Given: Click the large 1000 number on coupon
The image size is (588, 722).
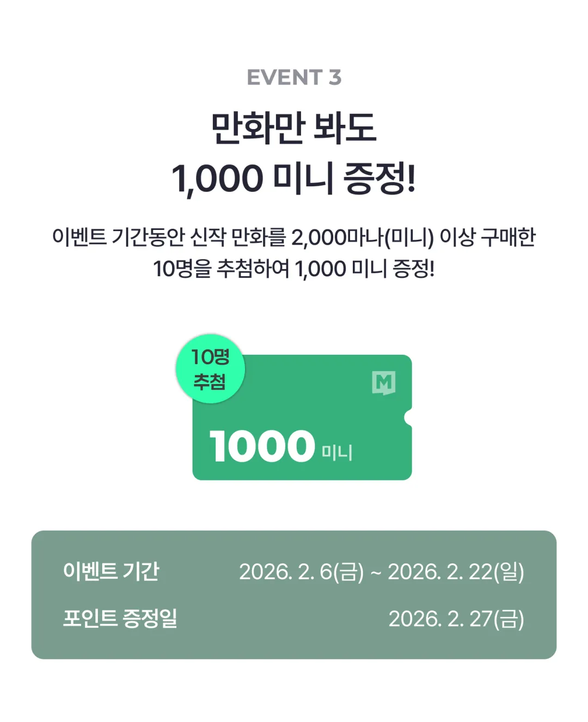Looking at the screenshot, I should [x=262, y=446].
